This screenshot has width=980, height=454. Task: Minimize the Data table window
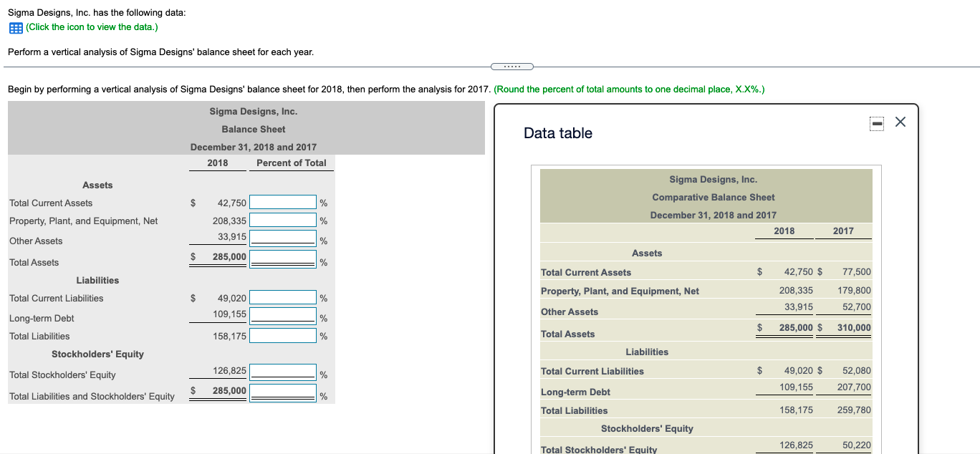point(877,123)
